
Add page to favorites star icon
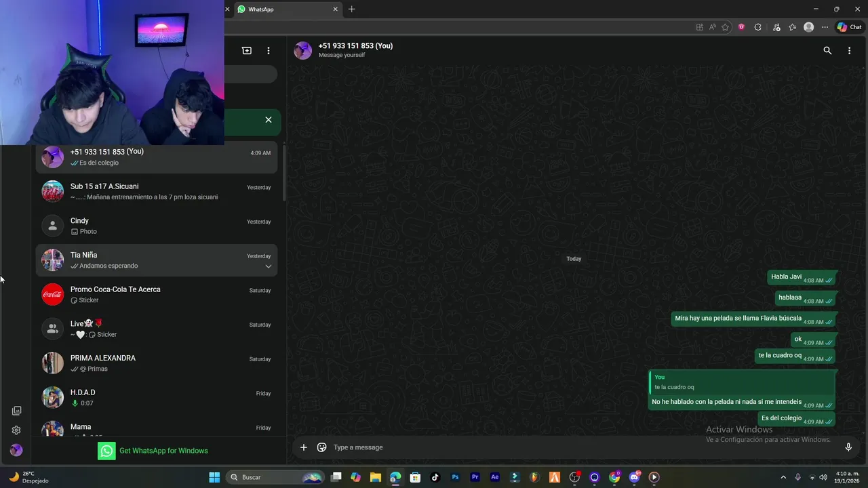[x=726, y=27]
